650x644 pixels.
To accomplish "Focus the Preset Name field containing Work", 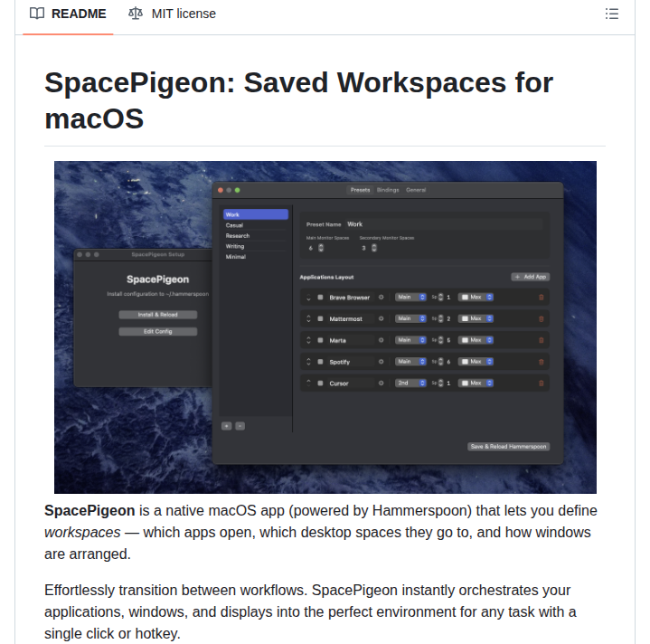I will [x=444, y=224].
